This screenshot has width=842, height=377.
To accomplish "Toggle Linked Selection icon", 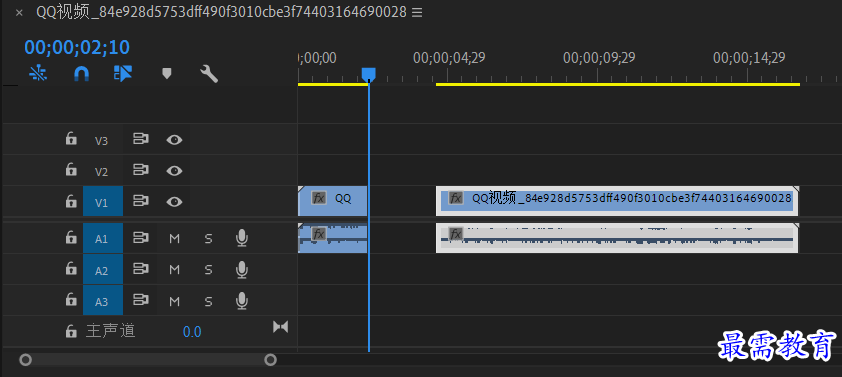I will (123, 73).
